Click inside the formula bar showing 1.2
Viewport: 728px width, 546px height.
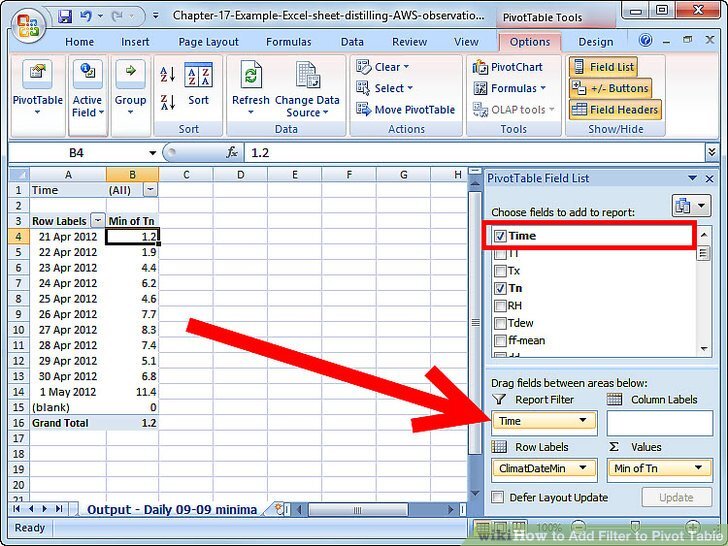pos(474,153)
